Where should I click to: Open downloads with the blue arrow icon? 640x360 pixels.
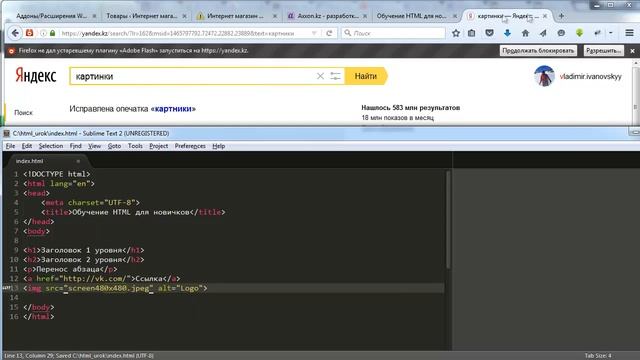coord(507,33)
